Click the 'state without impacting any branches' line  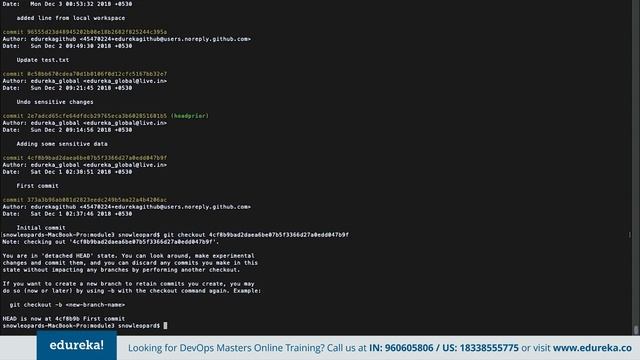click(x=121, y=270)
